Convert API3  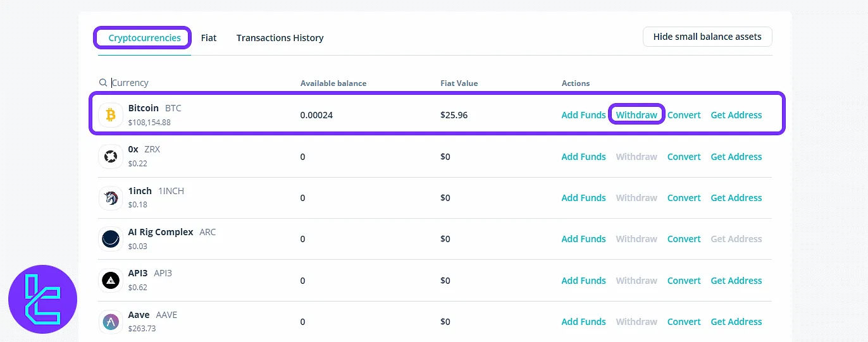pos(684,281)
